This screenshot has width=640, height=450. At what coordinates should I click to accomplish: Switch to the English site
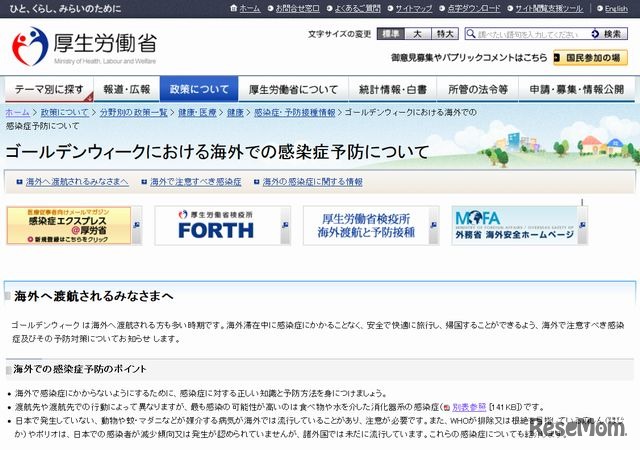616,8
